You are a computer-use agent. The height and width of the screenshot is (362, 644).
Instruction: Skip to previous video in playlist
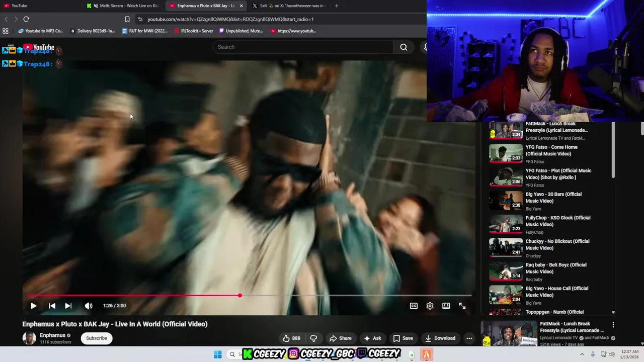(x=52, y=306)
